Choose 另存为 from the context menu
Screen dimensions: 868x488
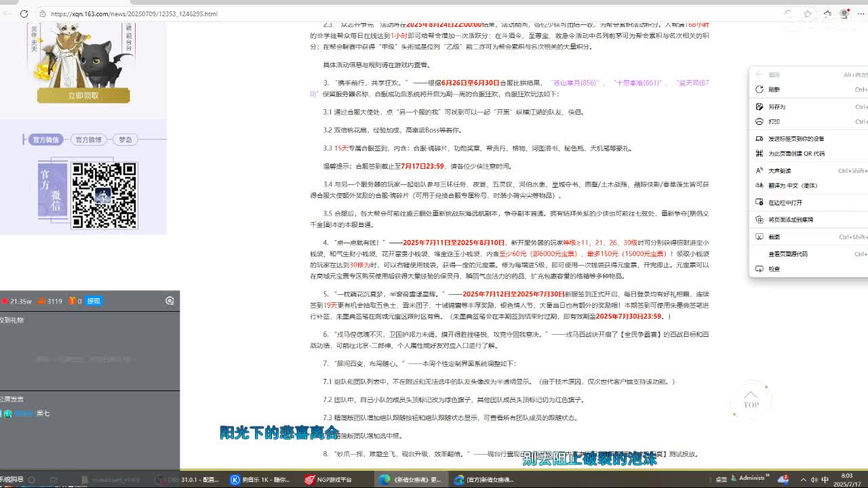pos(776,106)
